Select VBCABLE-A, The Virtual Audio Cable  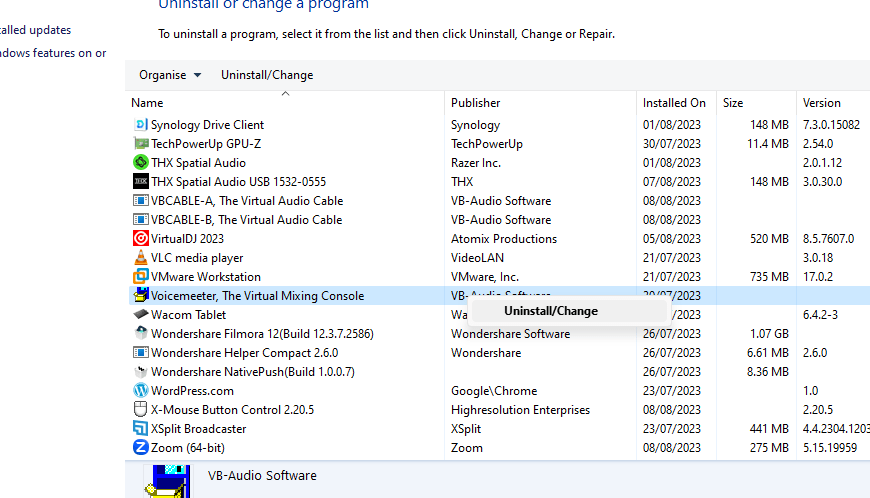247,201
